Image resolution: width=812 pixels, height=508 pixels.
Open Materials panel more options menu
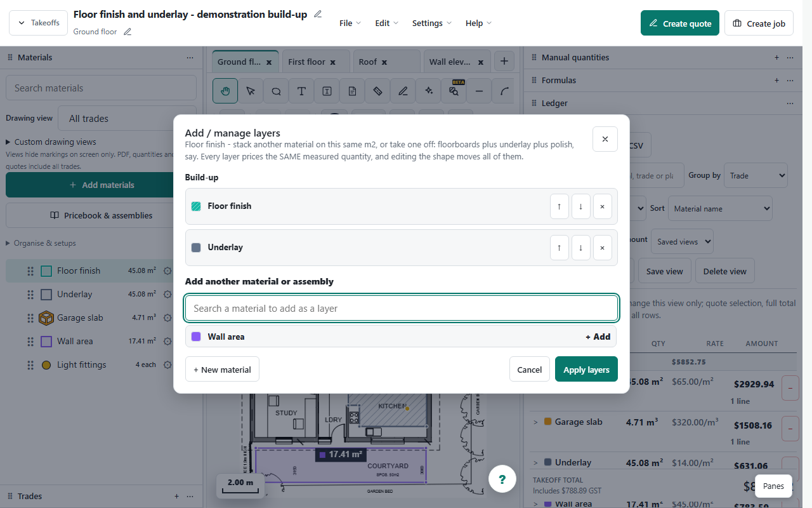[x=190, y=57]
